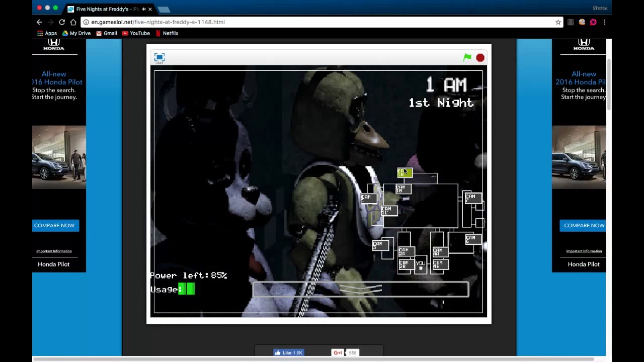Open the pink swirl extension icon
This screenshot has width=644, height=362.
coord(593,22)
